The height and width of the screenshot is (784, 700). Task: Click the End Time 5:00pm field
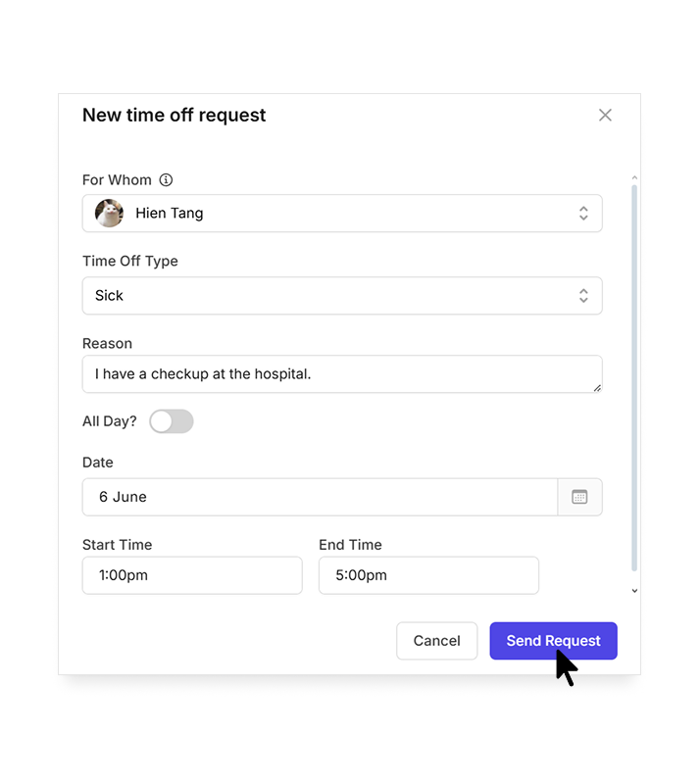pyautogui.click(x=428, y=575)
